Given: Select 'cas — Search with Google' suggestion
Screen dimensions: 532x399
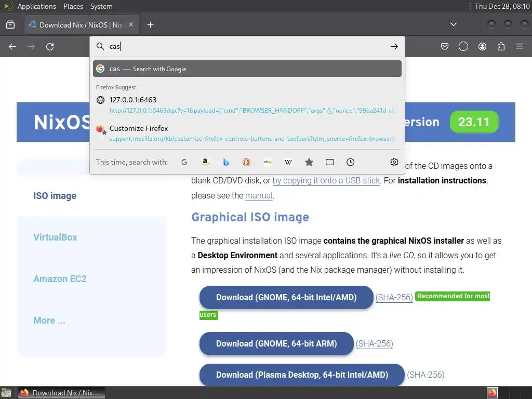Looking at the screenshot, I should pos(247,69).
